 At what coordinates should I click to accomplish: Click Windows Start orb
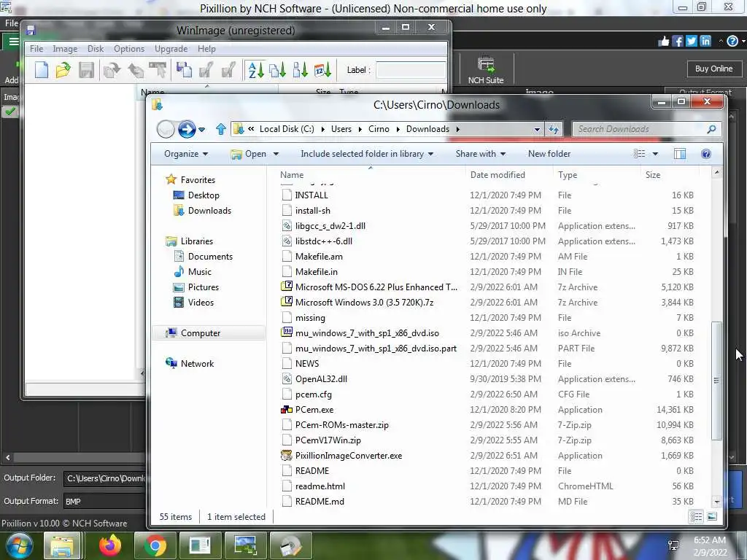20,545
